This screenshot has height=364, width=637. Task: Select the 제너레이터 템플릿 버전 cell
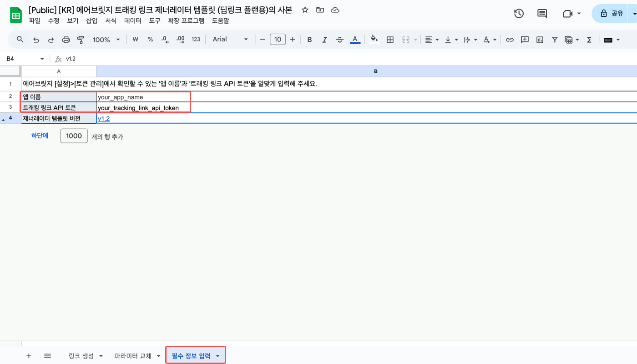coord(59,118)
